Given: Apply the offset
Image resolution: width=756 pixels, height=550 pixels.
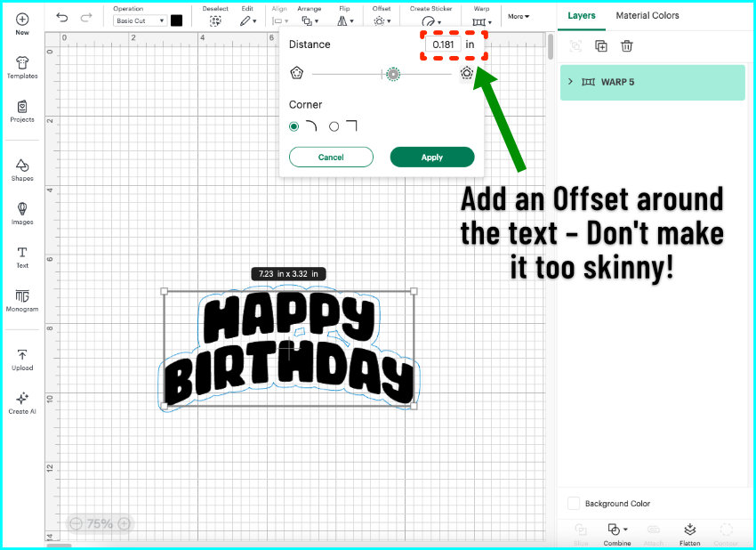Looking at the screenshot, I should point(432,158).
